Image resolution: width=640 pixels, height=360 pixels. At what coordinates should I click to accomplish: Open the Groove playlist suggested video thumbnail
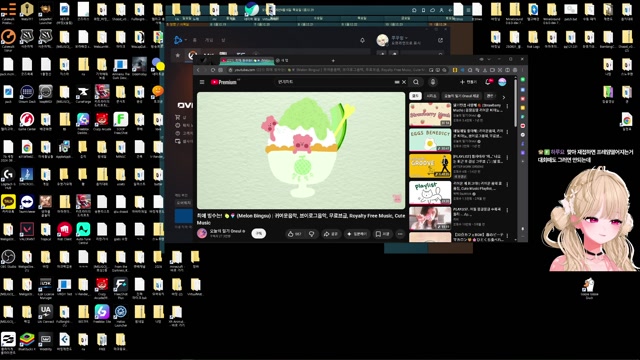tap(430, 166)
